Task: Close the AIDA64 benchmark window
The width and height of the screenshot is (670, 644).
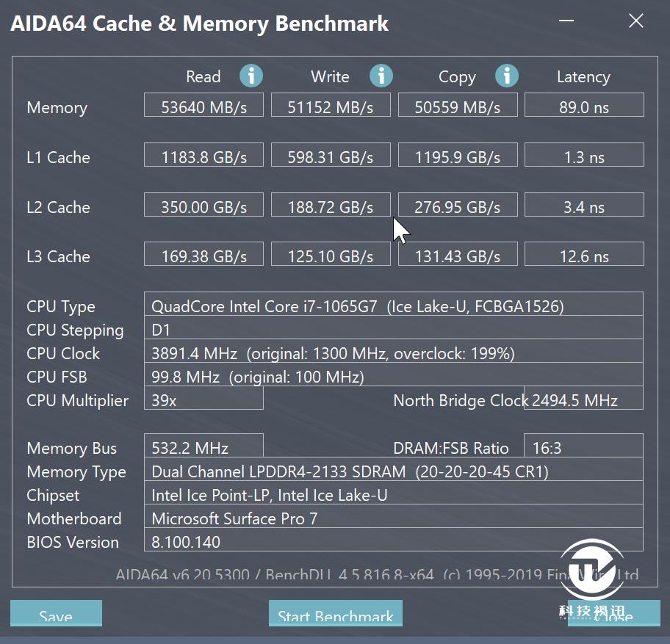Action: point(636,21)
